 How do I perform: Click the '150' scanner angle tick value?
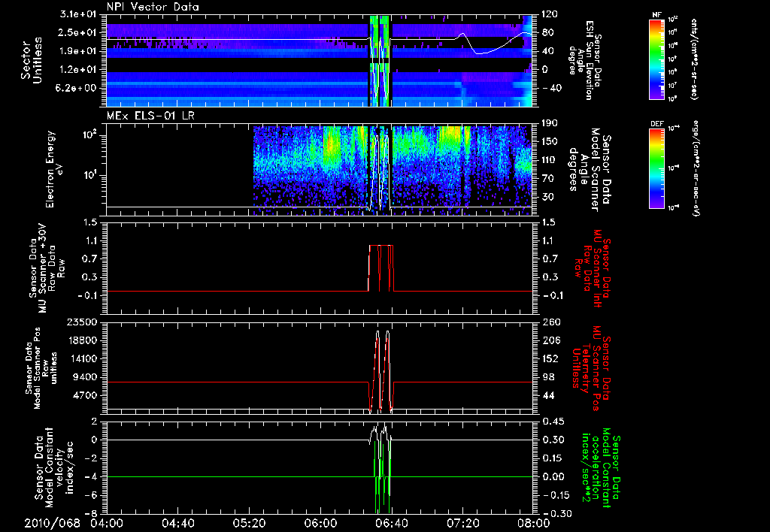click(550, 142)
